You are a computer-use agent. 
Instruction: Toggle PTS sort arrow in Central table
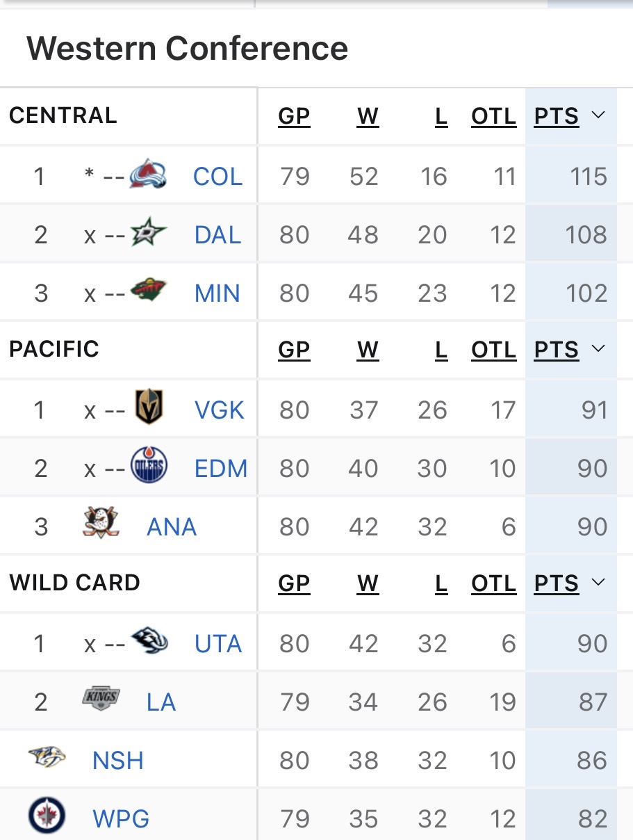tap(598, 115)
